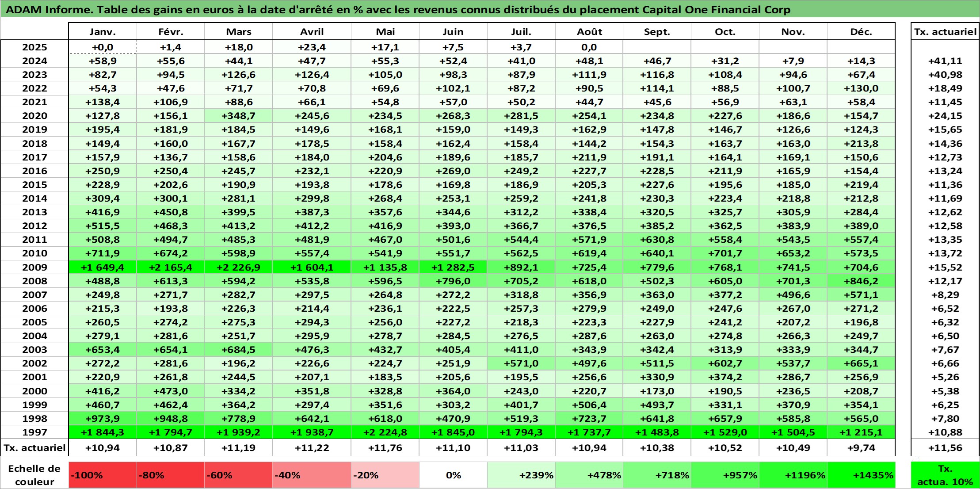Viewport: 980px width, 489px height.
Task: Click cell 0,0 in the 2025 Août column
Action: click(x=589, y=47)
